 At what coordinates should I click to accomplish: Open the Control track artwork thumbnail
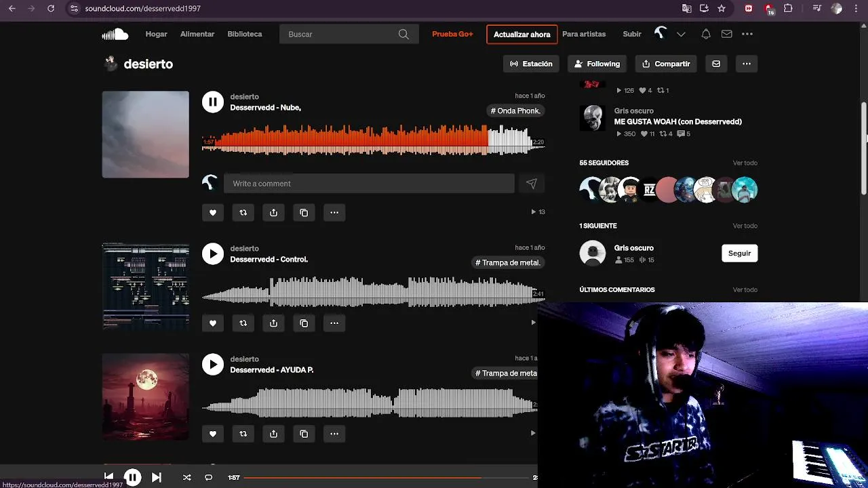pyautogui.click(x=146, y=287)
